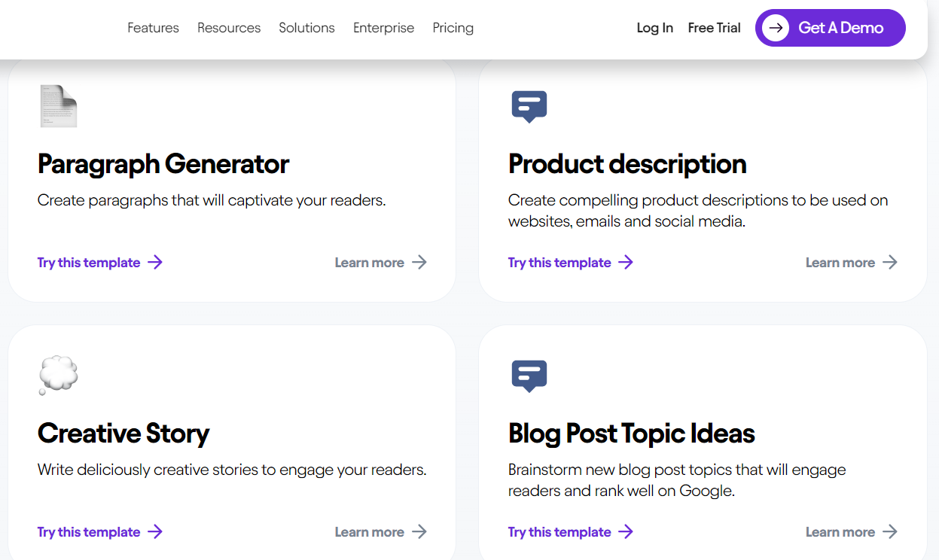Click the arrow circle on Get A Demo
The height and width of the screenshot is (560, 939).
click(x=775, y=28)
